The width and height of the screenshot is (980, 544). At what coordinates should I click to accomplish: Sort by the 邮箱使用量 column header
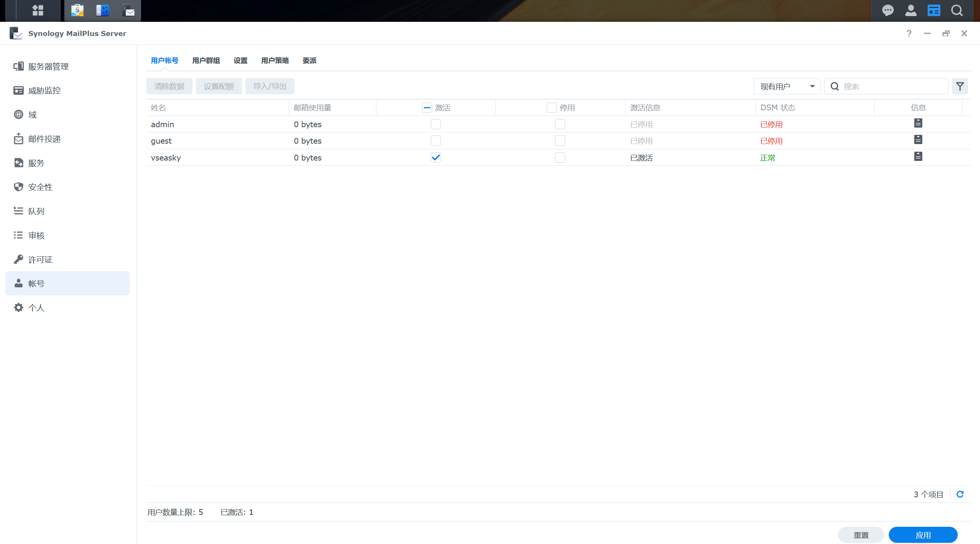coord(332,108)
